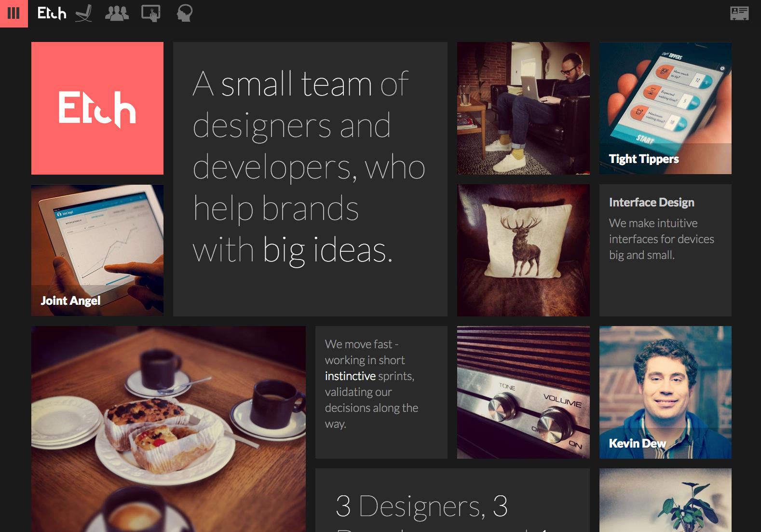Viewport: 761px width, 532px height.
Task: Open the lounge chair icon in navigation
Action: 84,14
